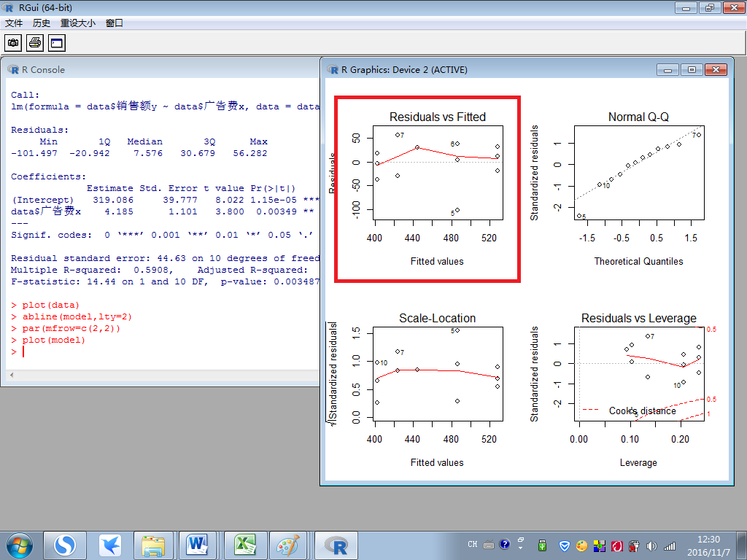The image size is (747, 560).
Task: Switch to Paint in the taskbar
Action: [x=288, y=545]
